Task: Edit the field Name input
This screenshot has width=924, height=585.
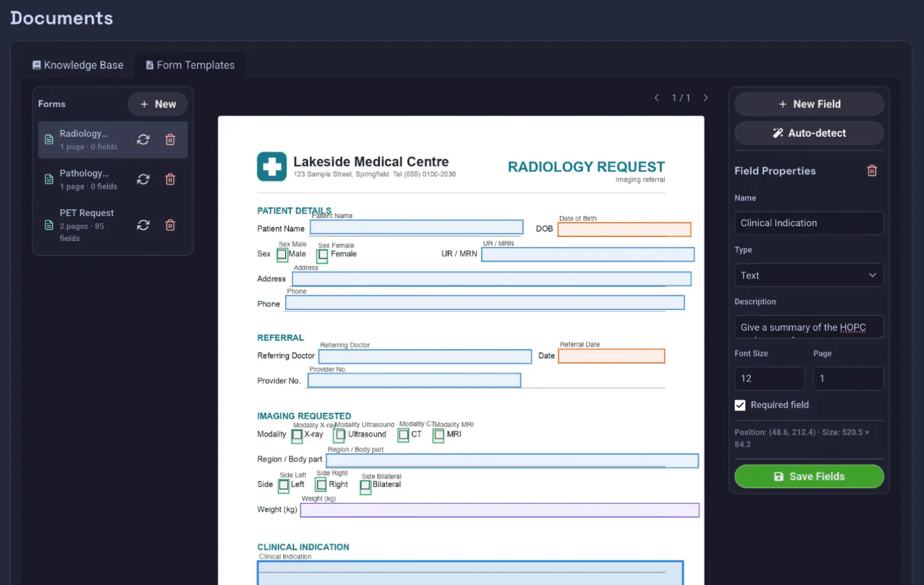Action: 809,223
